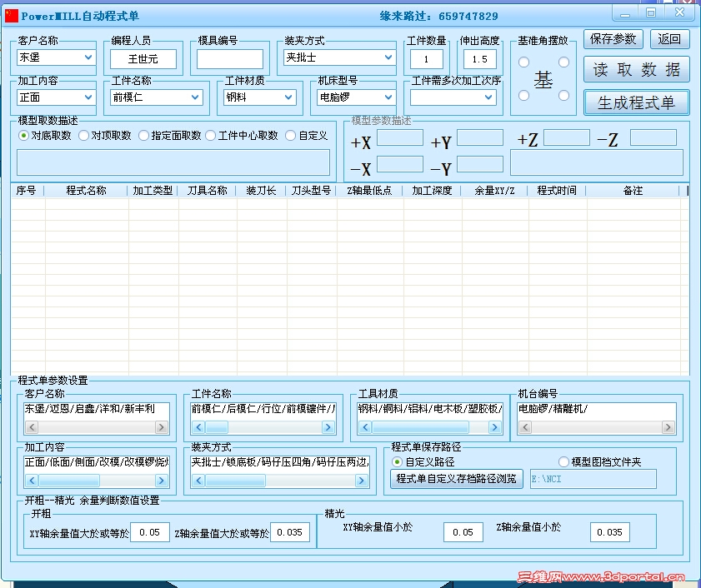Open 程式单自定义存档路径浏览 browse button
The image size is (701, 588).
coord(457,479)
